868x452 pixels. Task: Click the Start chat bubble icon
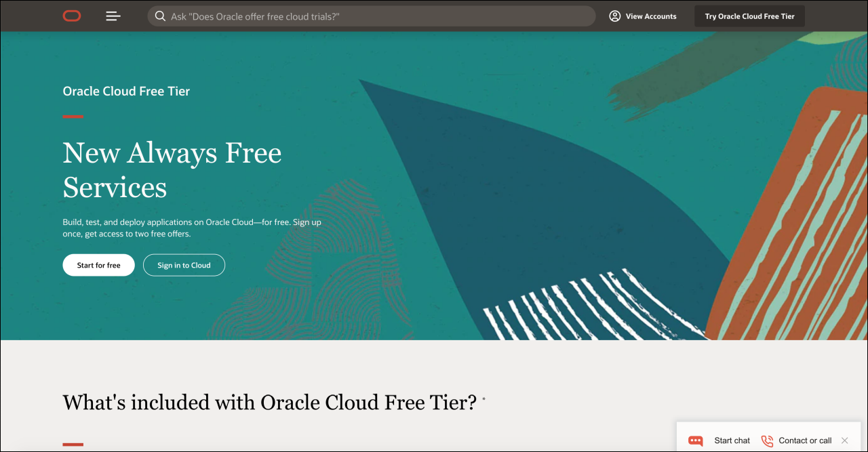pyautogui.click(x=696, y=440)
